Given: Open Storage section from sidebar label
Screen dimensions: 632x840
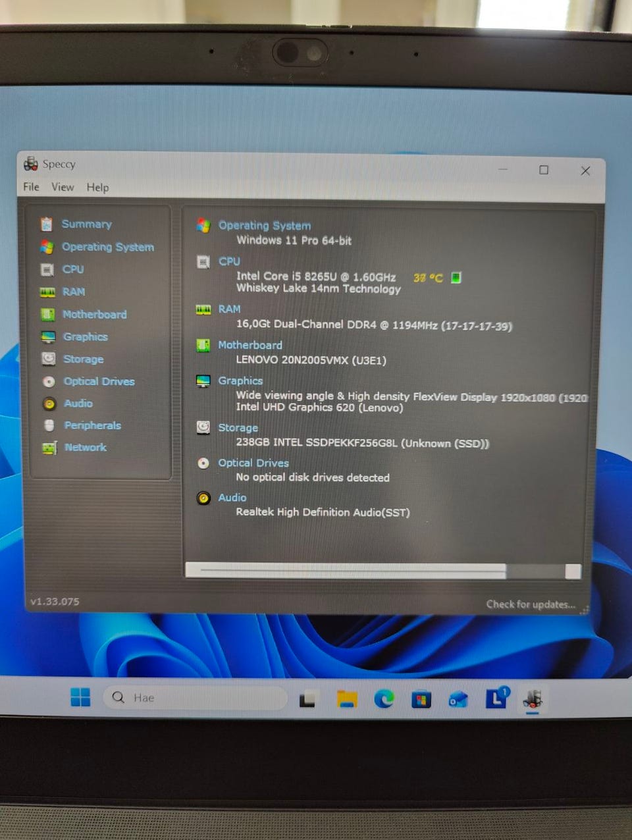Looking at the screenshot, I should [x=84, y=359].
